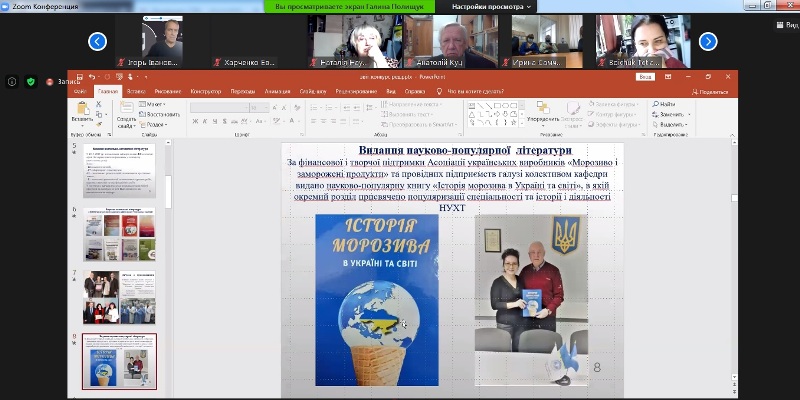The image size is (800, 400).
Task: Toggle numbered list formatting
Action: (x=329, y=108)
